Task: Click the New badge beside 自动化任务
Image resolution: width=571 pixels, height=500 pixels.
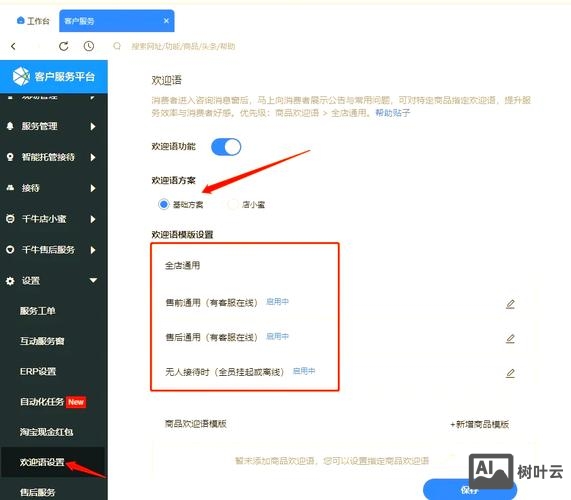Action: pos(76,402)
